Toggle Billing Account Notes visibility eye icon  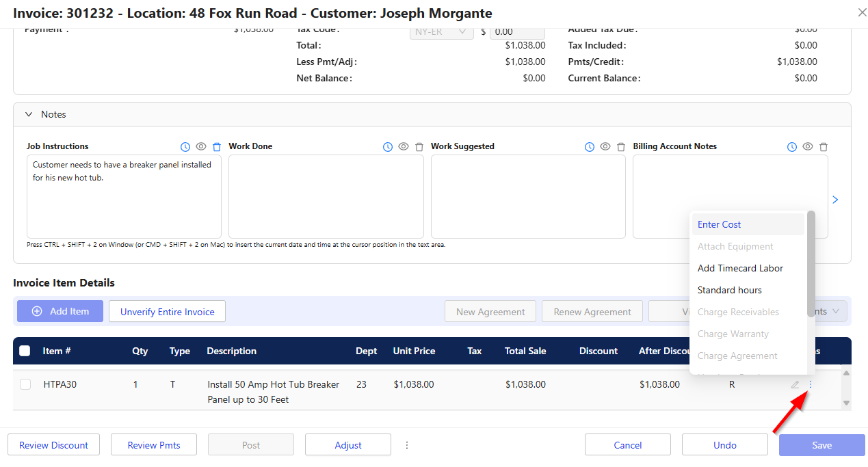(x=808, y=147)
